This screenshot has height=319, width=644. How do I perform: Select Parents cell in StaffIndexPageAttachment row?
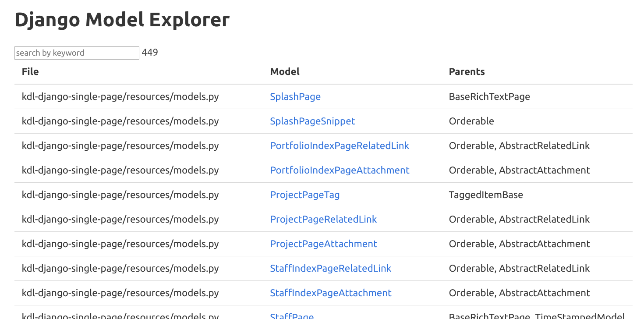pyautogui.click(x=520, y=293)
